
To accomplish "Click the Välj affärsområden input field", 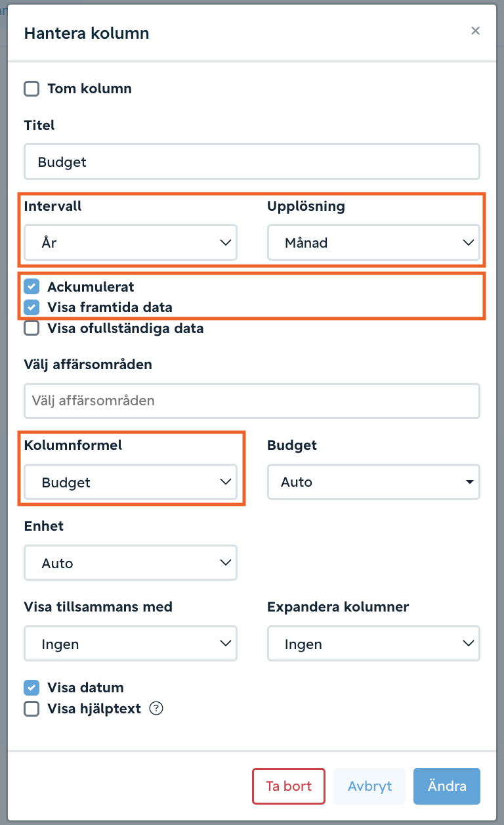I will (252, 401).
